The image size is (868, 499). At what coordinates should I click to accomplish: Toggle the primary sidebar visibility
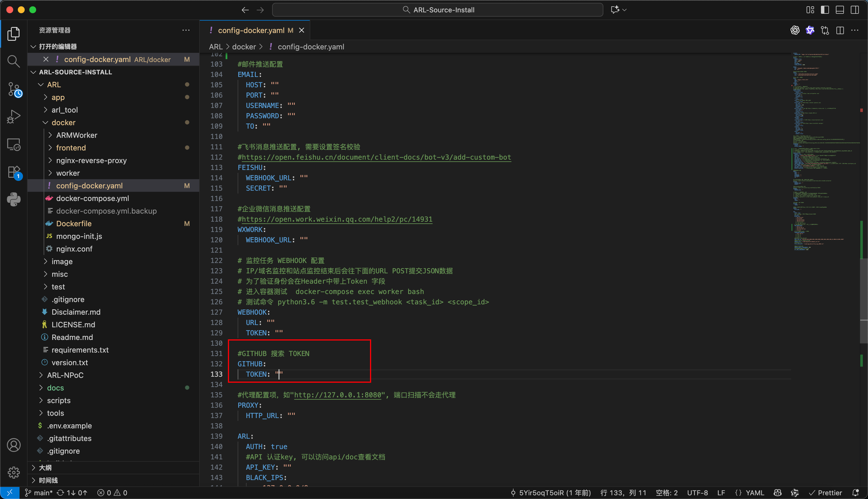825,10
